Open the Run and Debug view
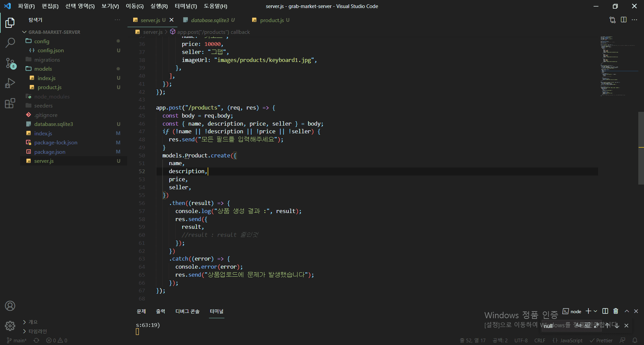644x345 pixels. coord(10,83)
